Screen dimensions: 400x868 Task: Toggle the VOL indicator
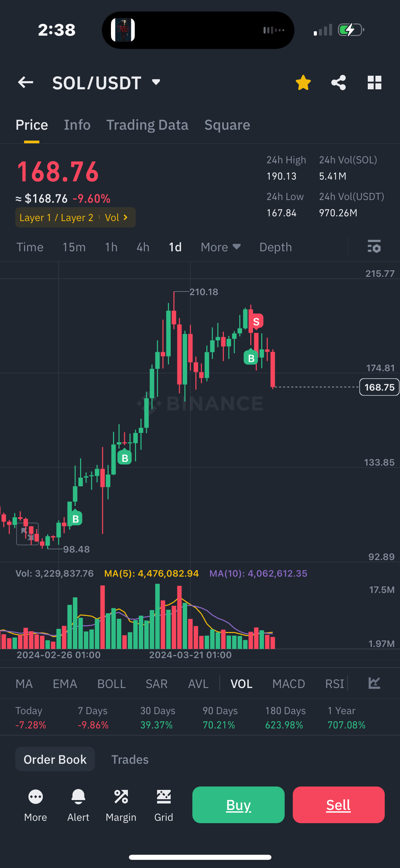tap(241, 684)
